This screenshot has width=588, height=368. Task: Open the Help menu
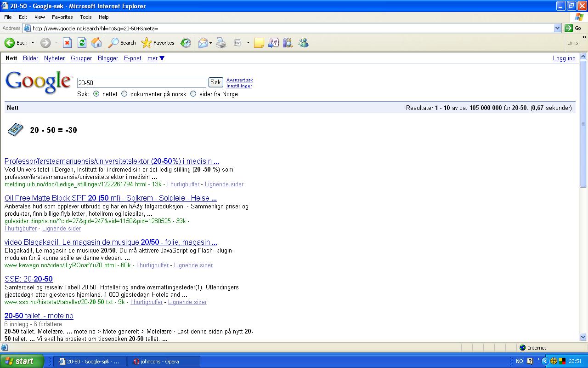click(x=104, y=17)
